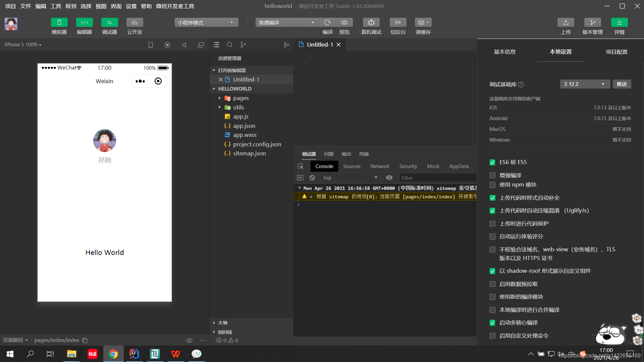Click the simulator device rotate icon
The width and height of the screenshot is (644, 362).
point(151,45)
